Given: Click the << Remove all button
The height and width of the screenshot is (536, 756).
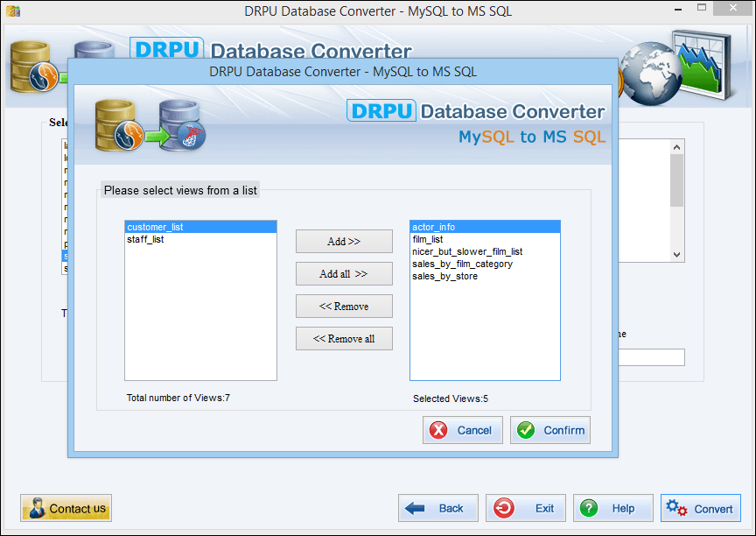Looking at the screenshot, I should (x=344, y=339).
